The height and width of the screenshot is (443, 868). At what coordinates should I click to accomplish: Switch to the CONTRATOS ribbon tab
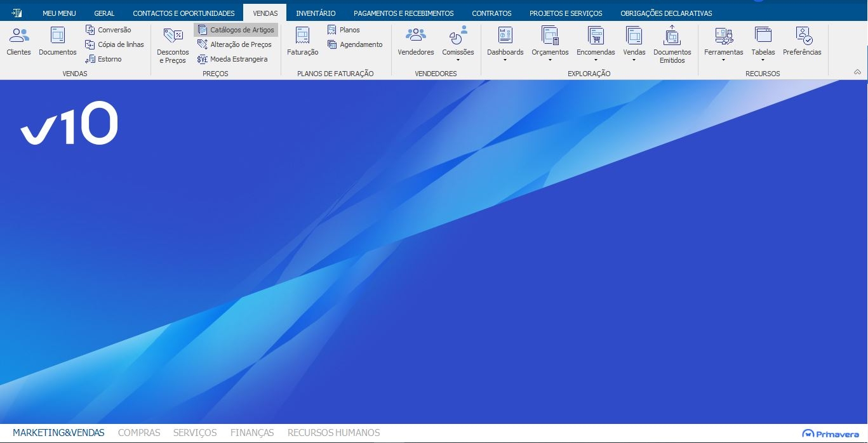491,13
